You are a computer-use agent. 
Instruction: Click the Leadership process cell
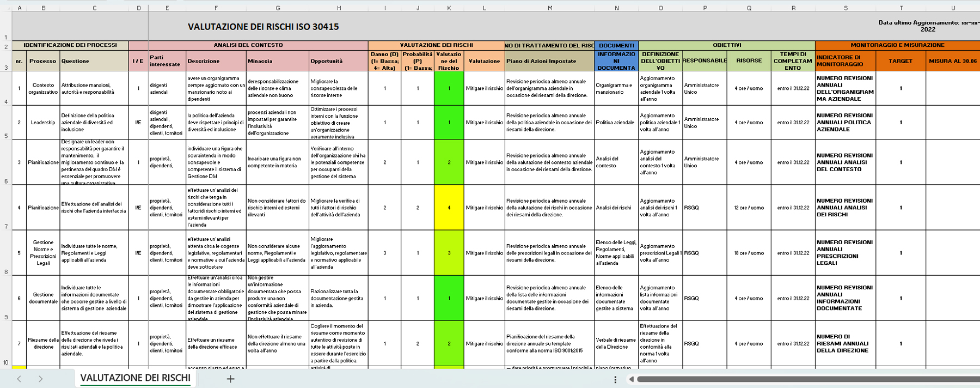click(43, 123)
